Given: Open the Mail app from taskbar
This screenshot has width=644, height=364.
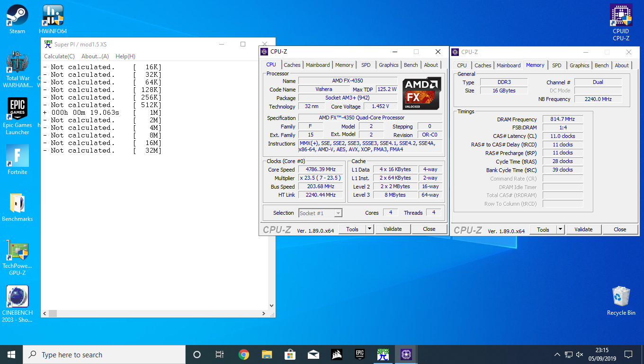Looking at the screenshot, I should (313, 355).
